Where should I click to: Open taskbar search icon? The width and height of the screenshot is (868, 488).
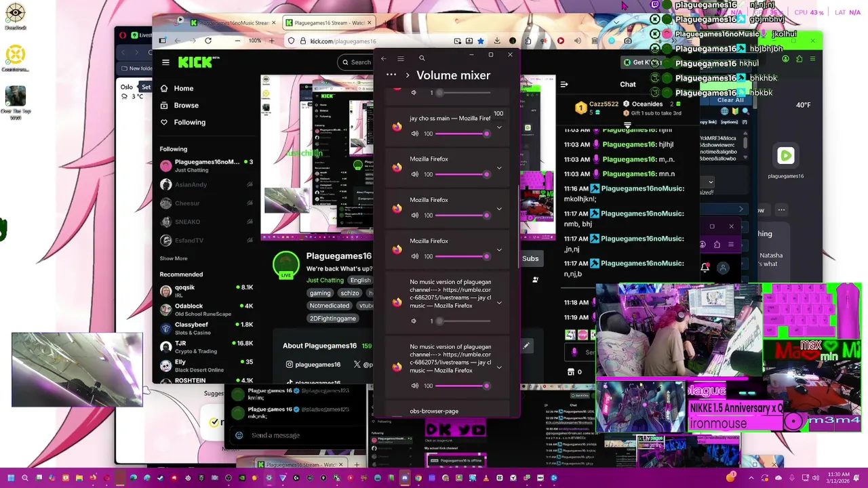(25, 478)
